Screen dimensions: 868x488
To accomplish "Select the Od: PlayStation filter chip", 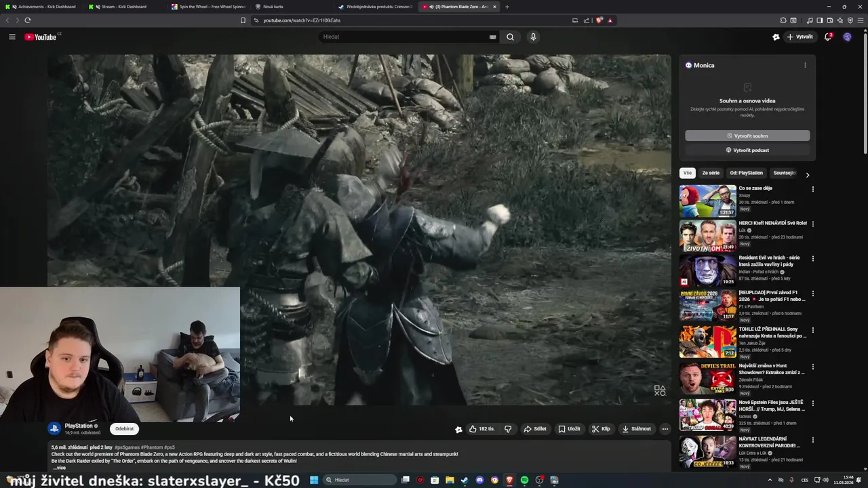I will (747, 173).
